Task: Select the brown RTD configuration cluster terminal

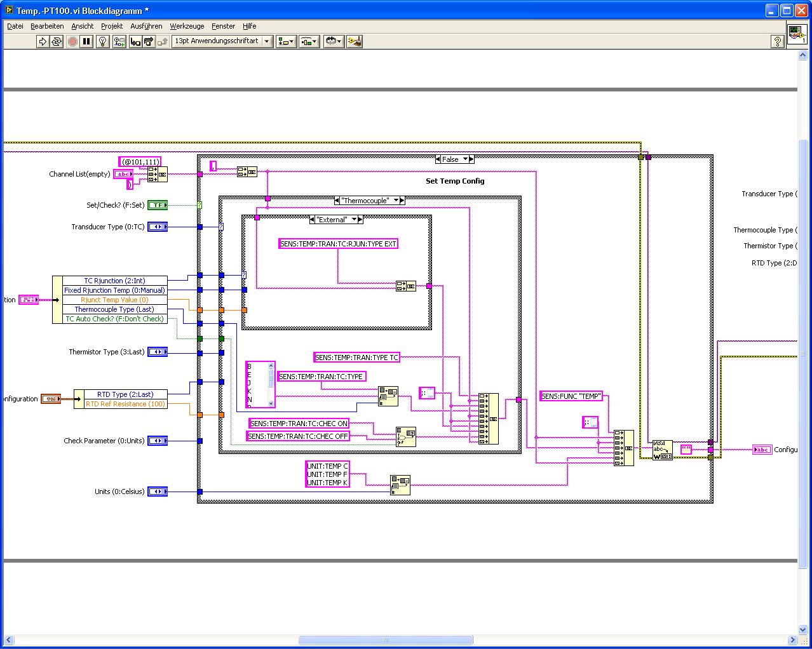Action: coord(51,399)
